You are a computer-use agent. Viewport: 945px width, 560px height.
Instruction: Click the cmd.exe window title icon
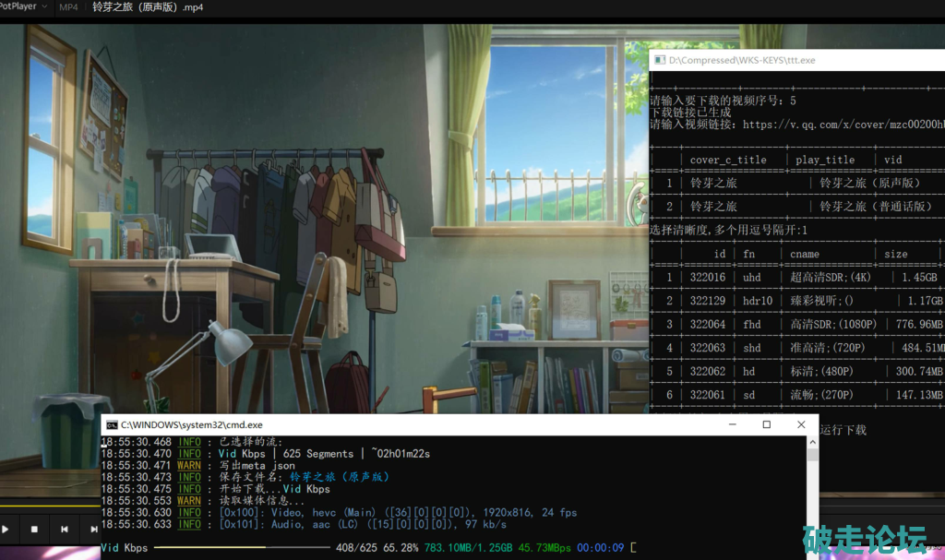tap(112, 425)
